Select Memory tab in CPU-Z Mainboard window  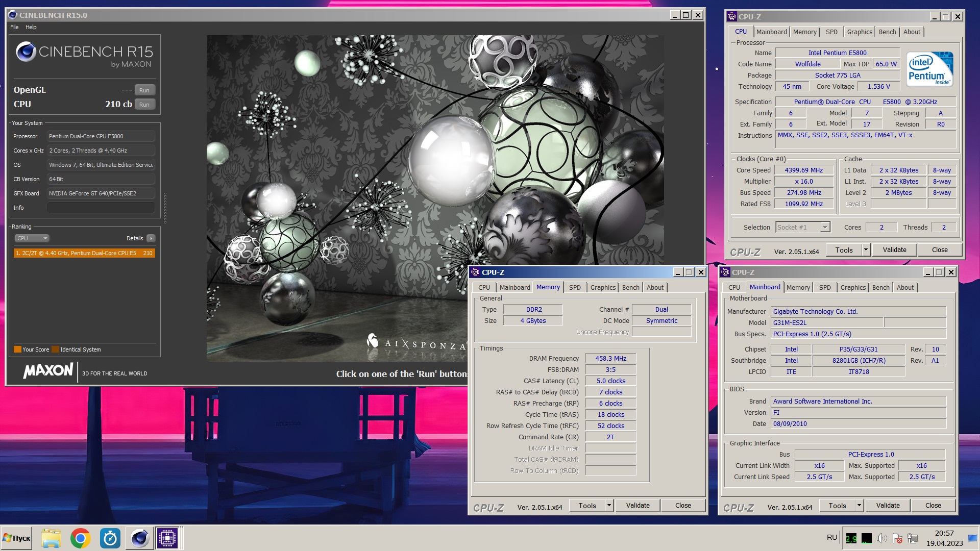coord(798,287)
